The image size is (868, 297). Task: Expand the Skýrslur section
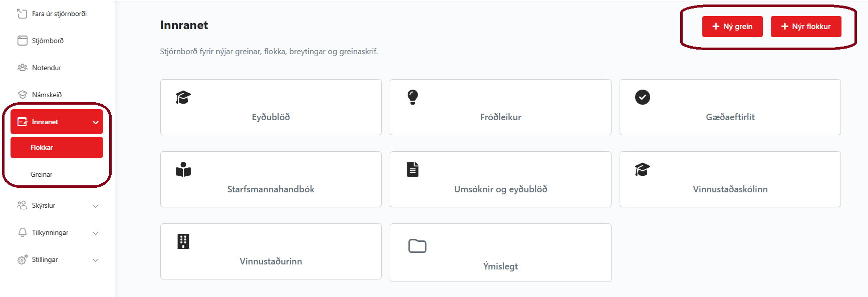[96, 205]
